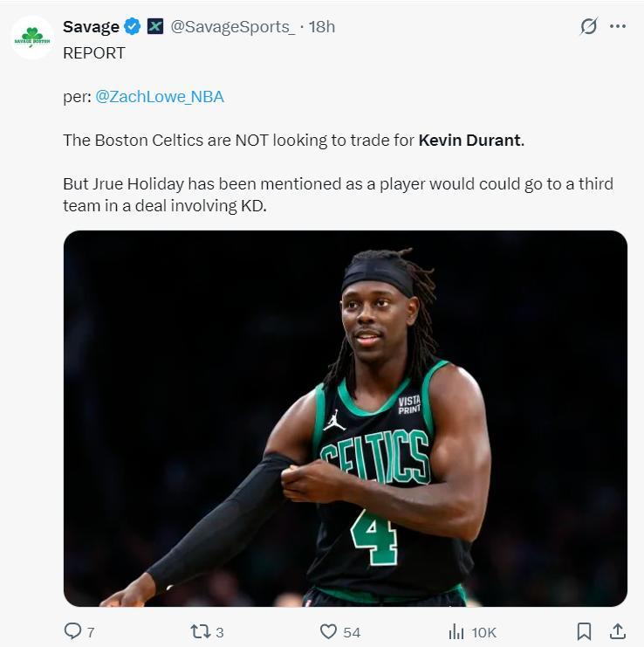Click the bold Kevin Durant text
The image size is (644, 647).
(x=469, y=140)
